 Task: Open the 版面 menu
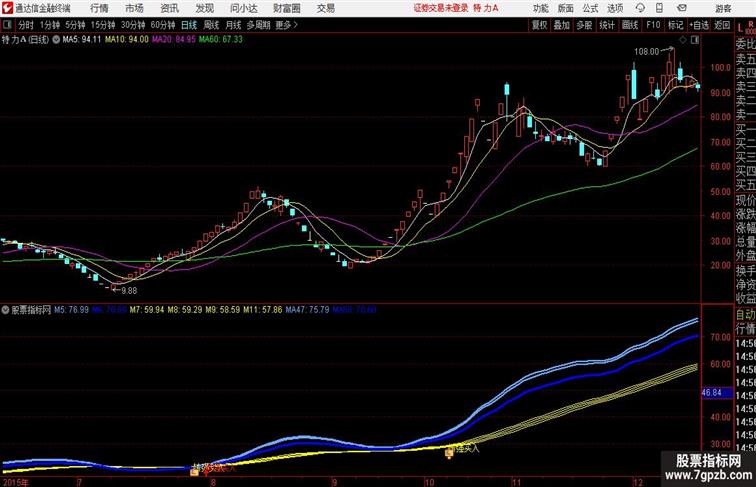pyautogui.click(x=566, y=9)
